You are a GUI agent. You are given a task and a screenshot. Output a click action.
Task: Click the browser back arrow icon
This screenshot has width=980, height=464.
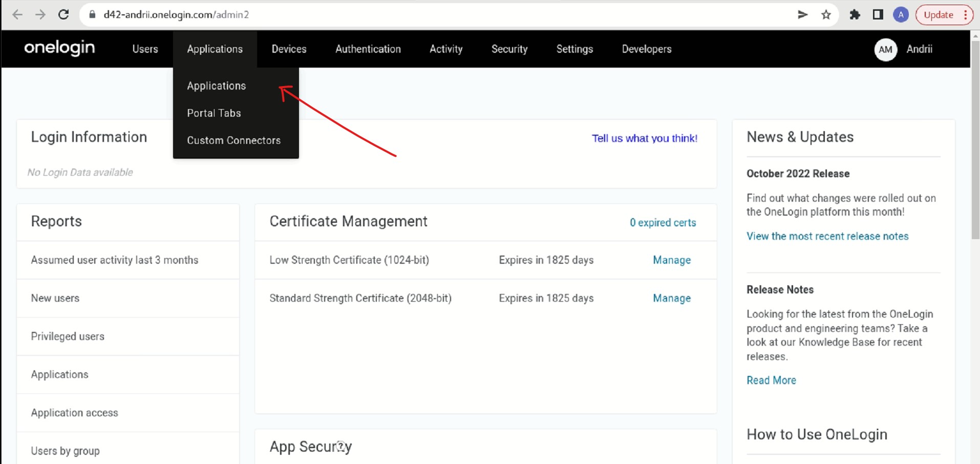[17, 15]
